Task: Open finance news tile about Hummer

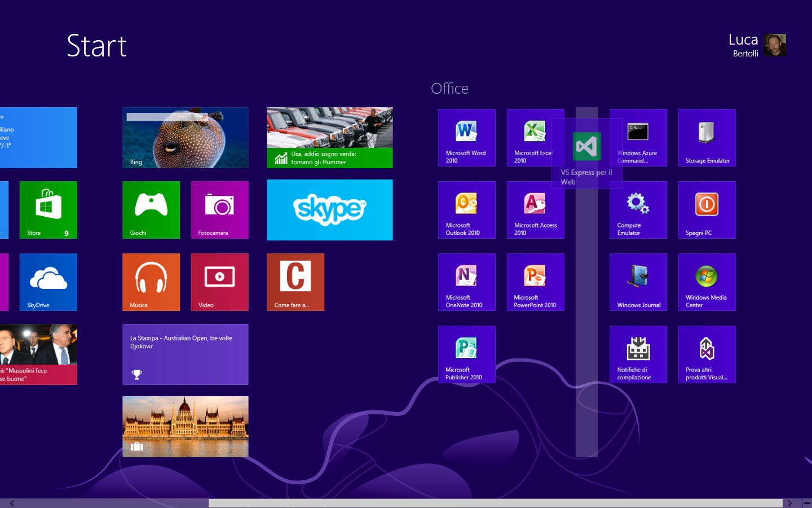Action: [x=330, y=138]
